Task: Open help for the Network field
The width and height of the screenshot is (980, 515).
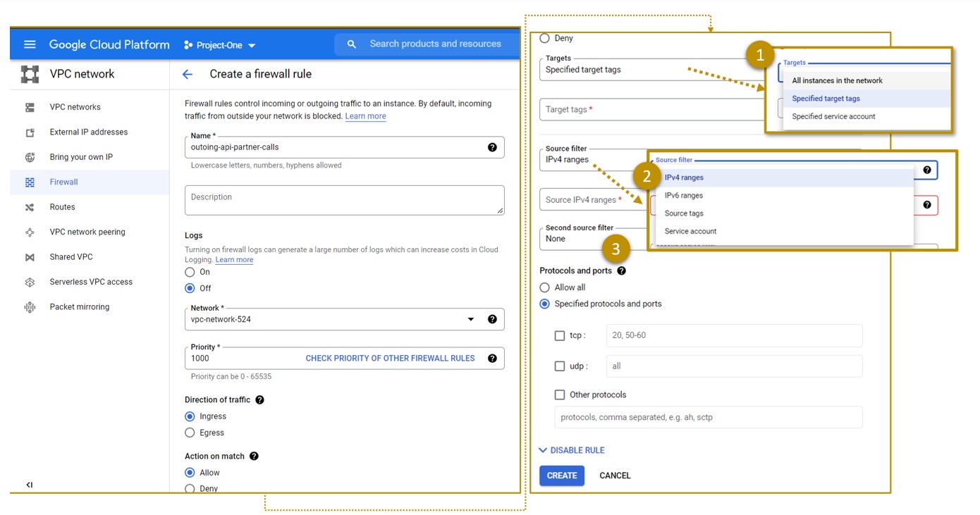Action: (x=492, y=319)
